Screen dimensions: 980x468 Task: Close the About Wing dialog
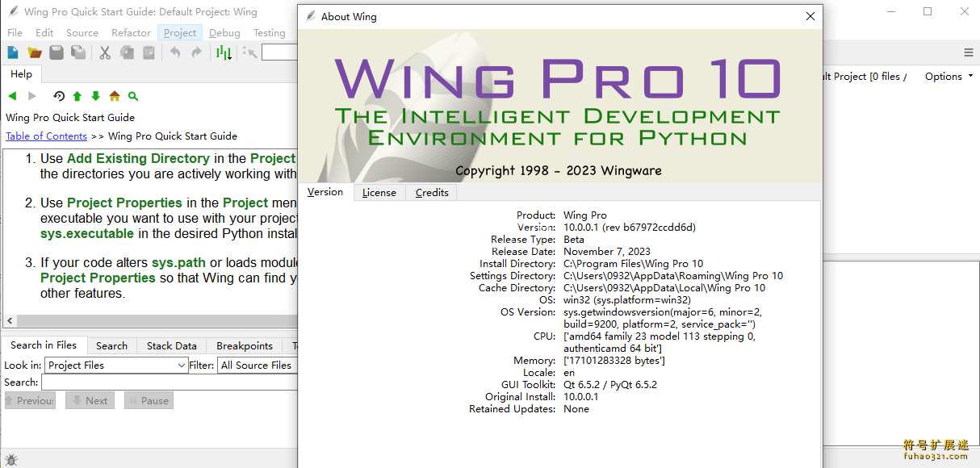810,16
